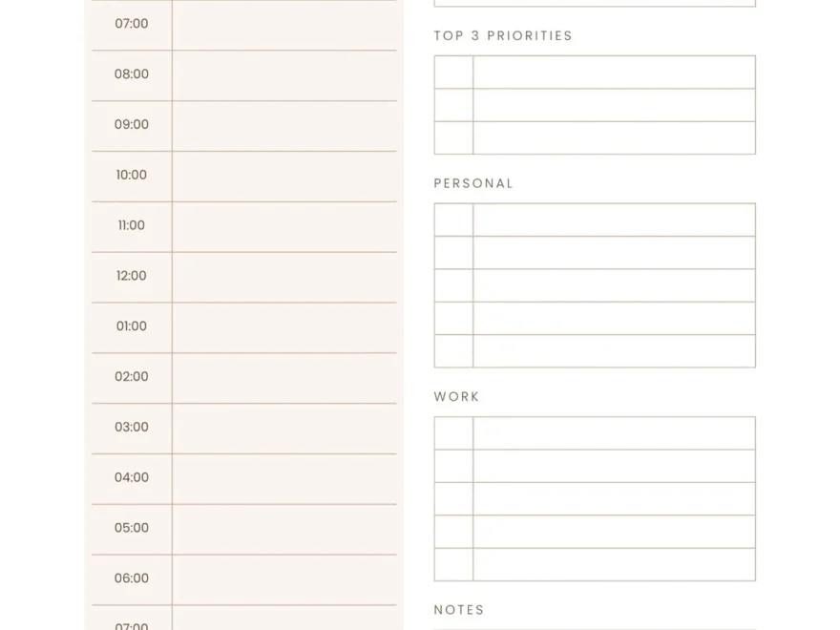Select the 12:00 schedule entry field

(x=284, y=278)
